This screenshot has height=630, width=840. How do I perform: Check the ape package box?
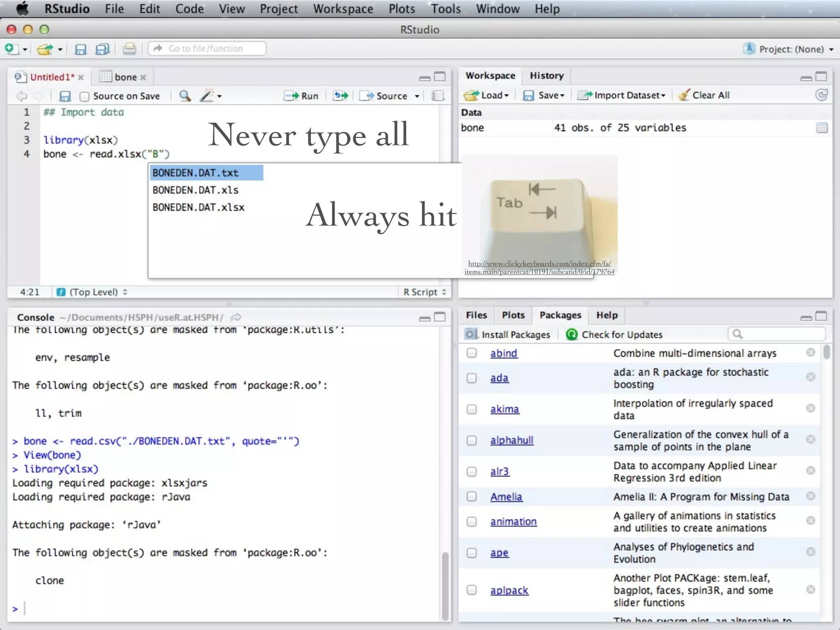[x=472, y=552]
